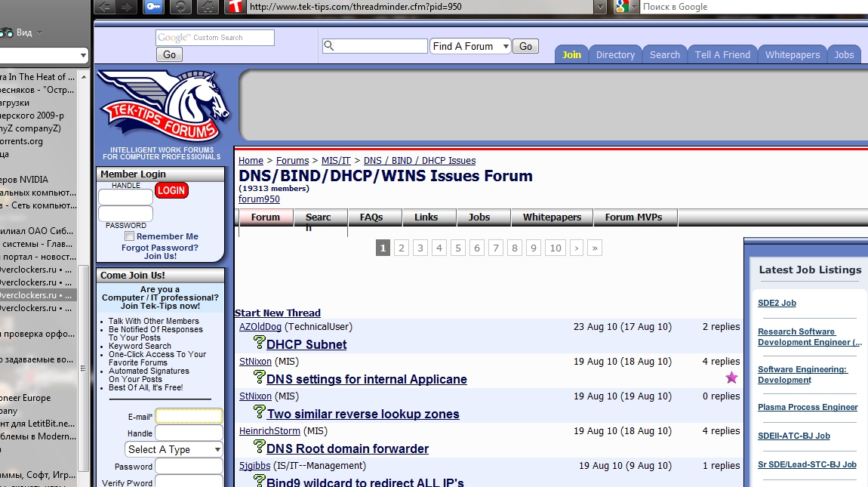Click the binoculars icon next to Вид
Image resolution: width=868 pixels, height=487 pixels.
[7, 32]
